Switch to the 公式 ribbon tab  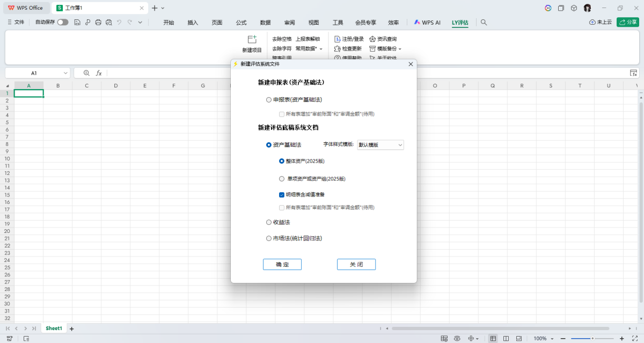pos(240,23)
